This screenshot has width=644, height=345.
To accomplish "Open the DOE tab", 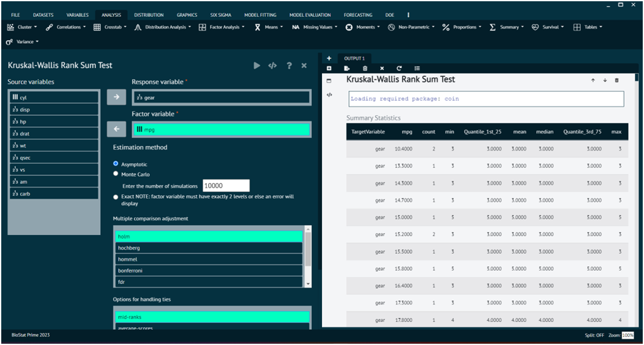I will tap(390, 15).
